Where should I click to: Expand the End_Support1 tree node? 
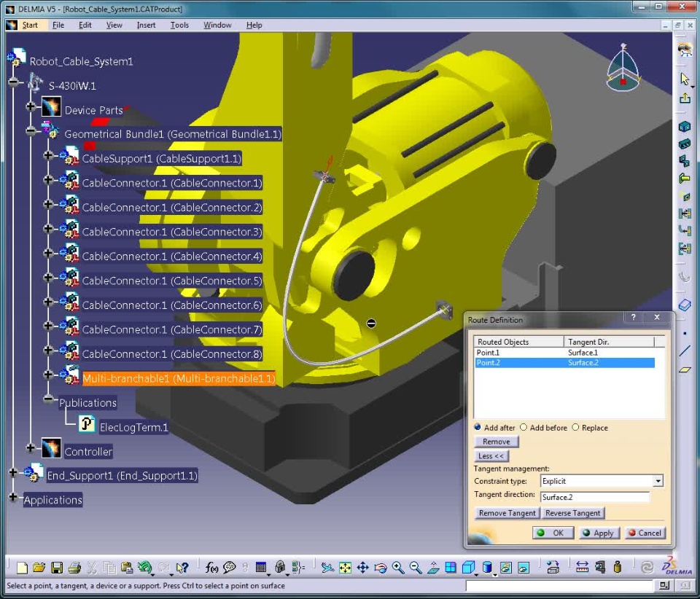point(13,472)
